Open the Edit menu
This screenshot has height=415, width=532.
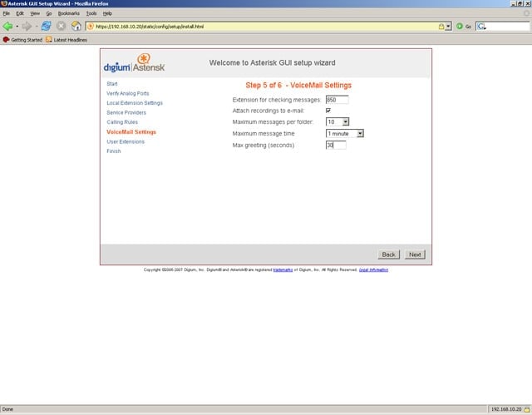pyautogui.click(x=20, y=13)
